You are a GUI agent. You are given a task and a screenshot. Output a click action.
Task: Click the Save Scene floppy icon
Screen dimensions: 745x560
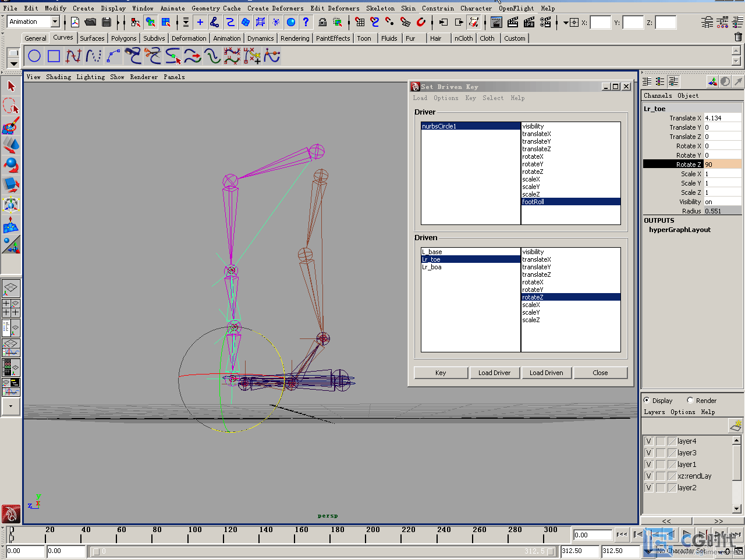pos(106,22)
